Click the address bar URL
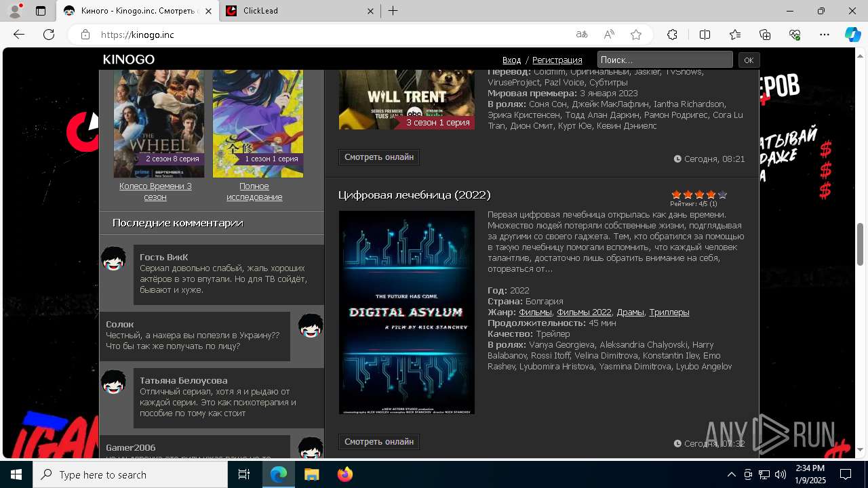Screen dimensions: 868x488 (138, 35)
